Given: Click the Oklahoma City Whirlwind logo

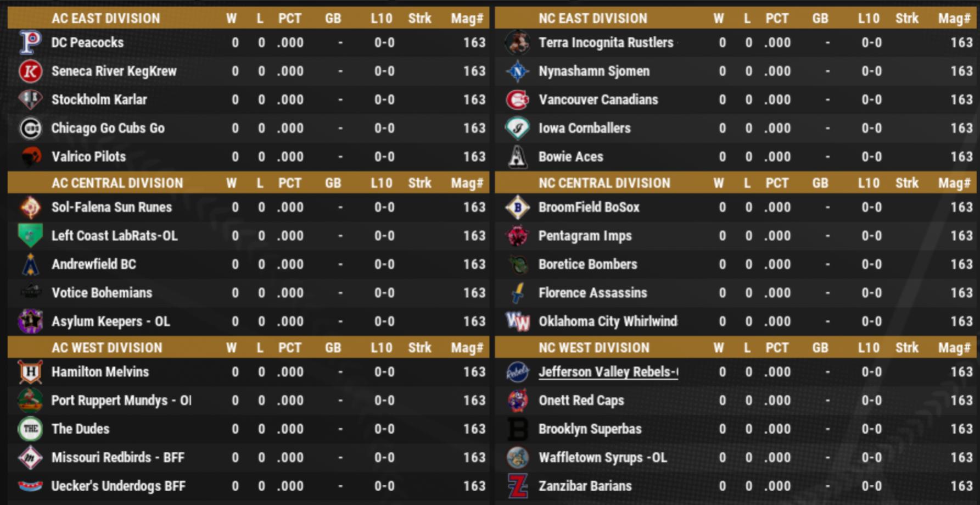Looking at the screenshot, I should coord(517,321).
